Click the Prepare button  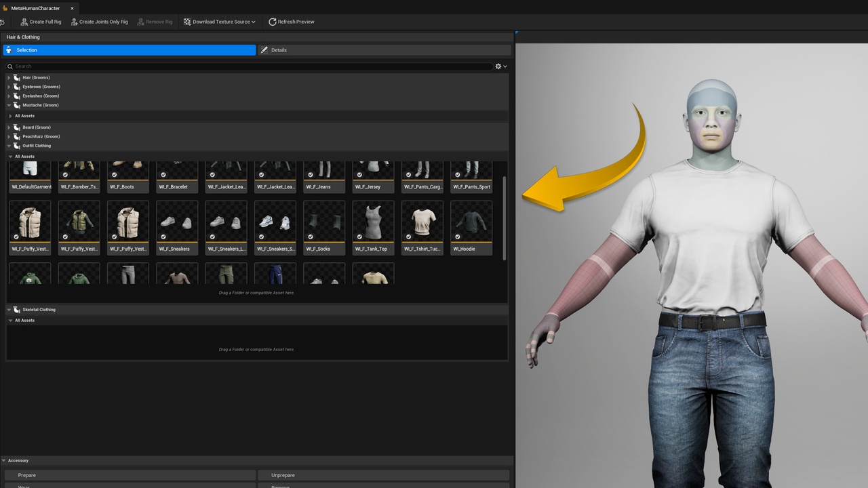pos(130,475)
